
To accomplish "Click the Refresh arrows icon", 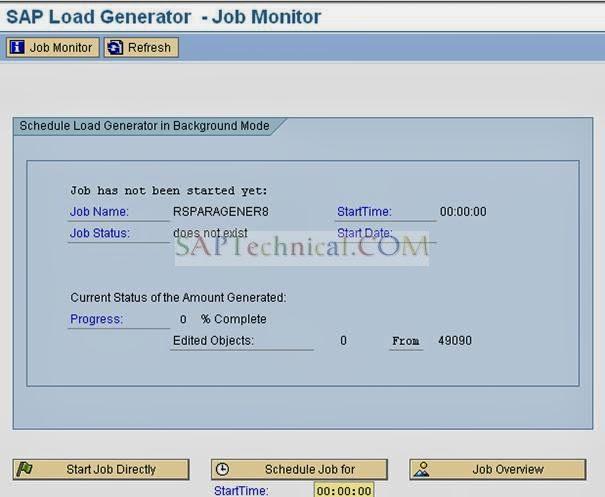I will click(115, 47).
